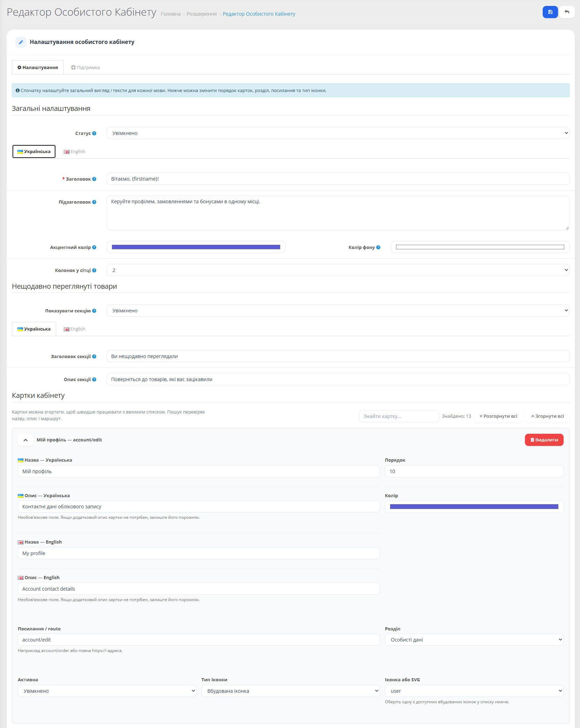Select English tab in recently viewed section
Image resolution: width=580 pixels, height=728 pixels.
click(x=74, y=329)
